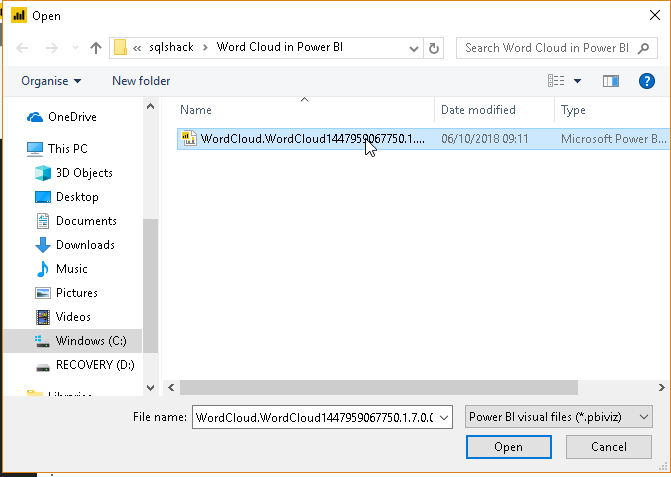Create a New folder

tap(141, 81)
